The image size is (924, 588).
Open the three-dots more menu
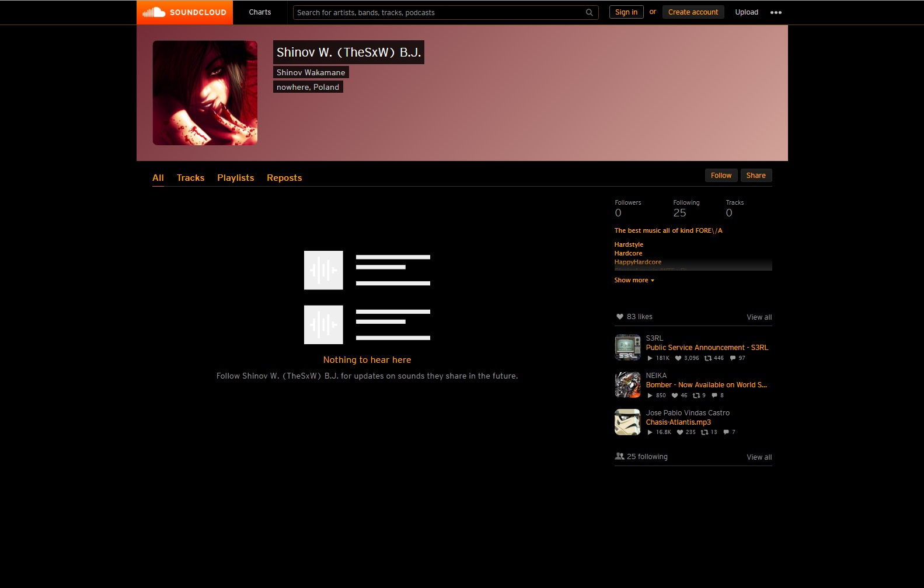[776, 12]
